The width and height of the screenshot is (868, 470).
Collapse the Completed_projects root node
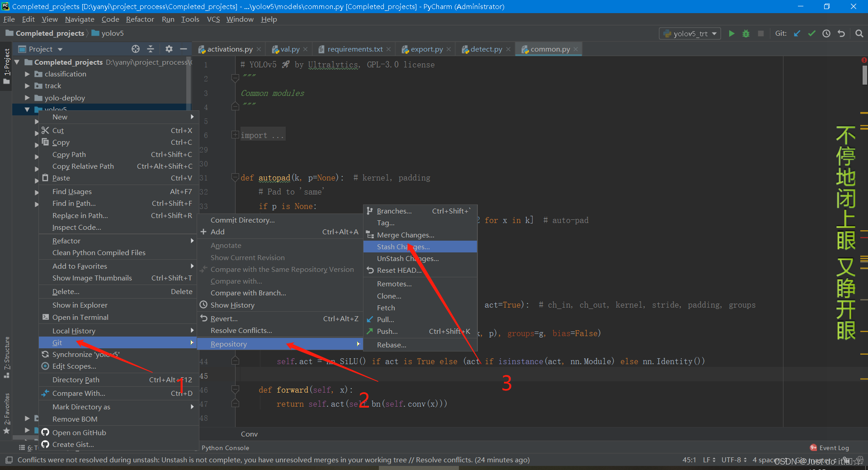(x=17, y=62)
